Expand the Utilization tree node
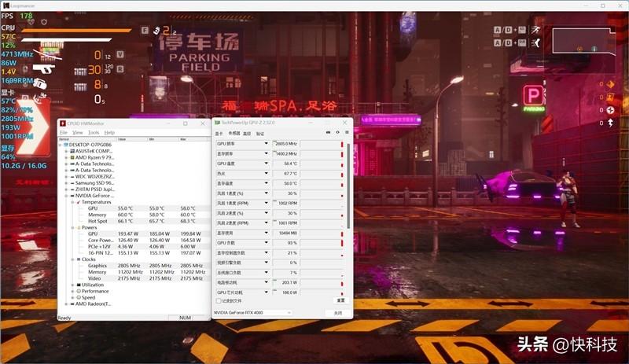 click(72, 285)
